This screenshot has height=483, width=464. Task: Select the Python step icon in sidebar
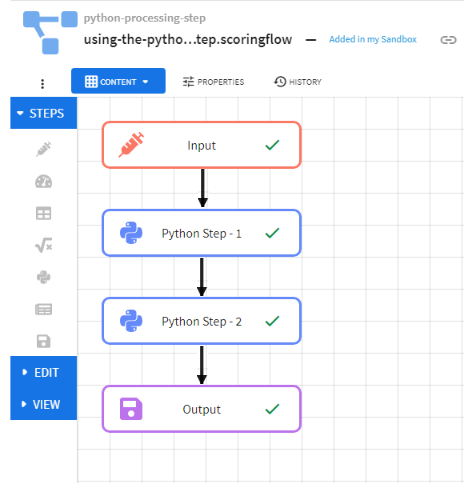point(44,277)
